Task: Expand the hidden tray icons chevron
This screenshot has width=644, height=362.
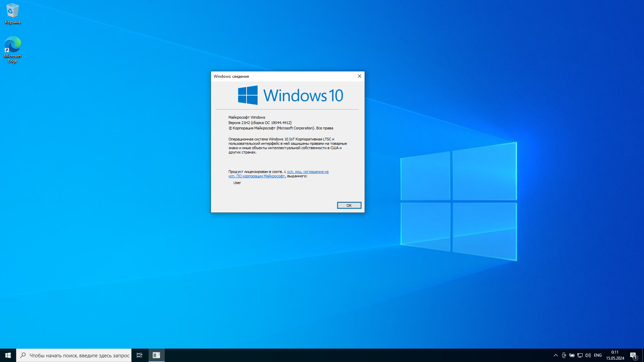Action: (556, 355)
